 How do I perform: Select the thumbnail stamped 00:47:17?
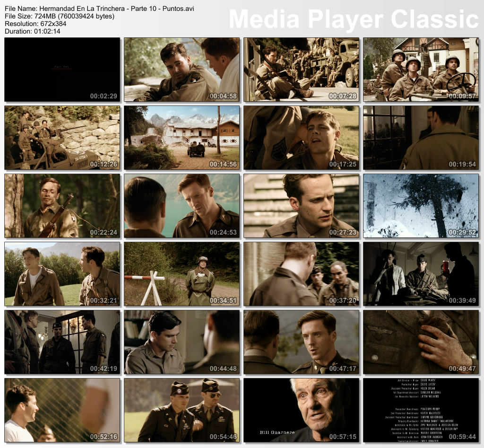tap(301, 342)
